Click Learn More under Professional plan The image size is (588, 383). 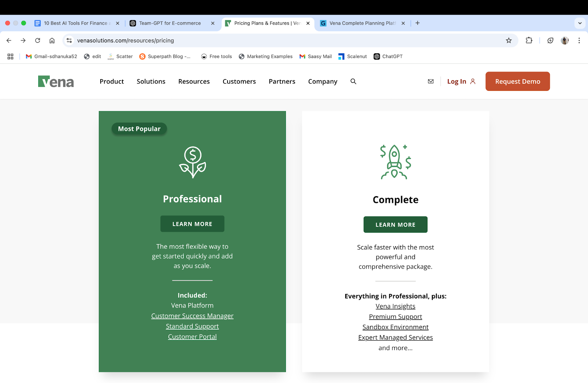[x=192, y=224]
